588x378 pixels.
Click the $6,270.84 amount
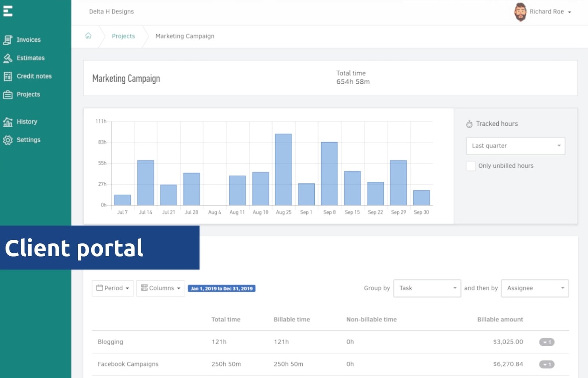click(508, 364)
